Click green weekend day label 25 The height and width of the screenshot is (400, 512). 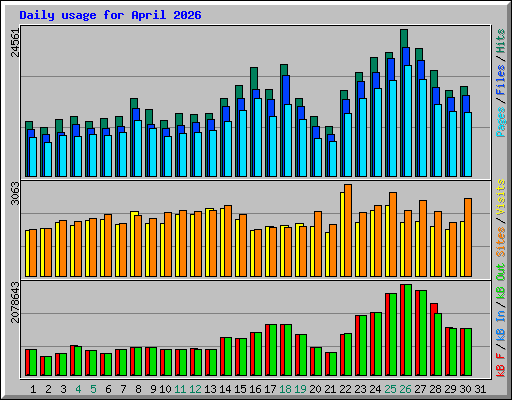(x=390, y=389)
